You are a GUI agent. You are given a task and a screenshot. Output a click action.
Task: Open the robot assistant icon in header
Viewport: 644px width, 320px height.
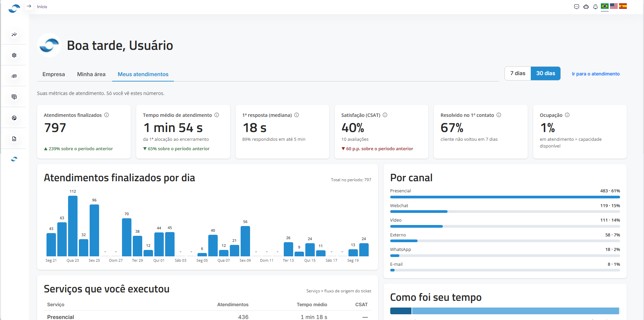(x=586, y=7)
